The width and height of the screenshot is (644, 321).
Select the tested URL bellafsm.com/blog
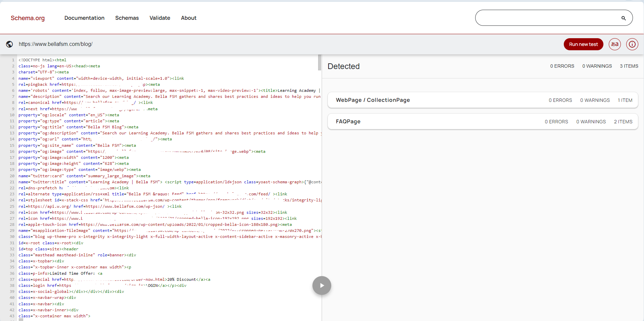click(56, 44)
